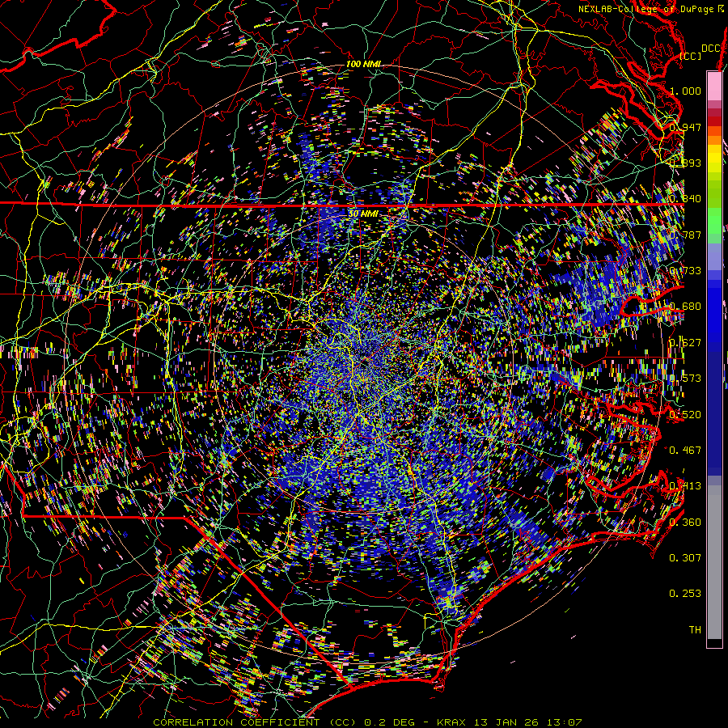The image size is (728, 728).
Task: Click the DCC product label
Action: (x=710, y=49)
